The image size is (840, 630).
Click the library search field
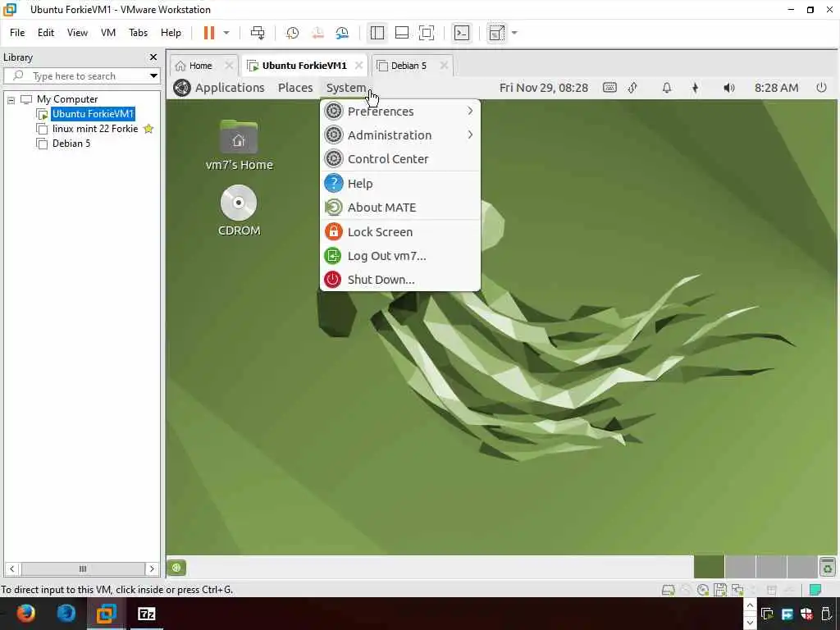tap(80, 76)
